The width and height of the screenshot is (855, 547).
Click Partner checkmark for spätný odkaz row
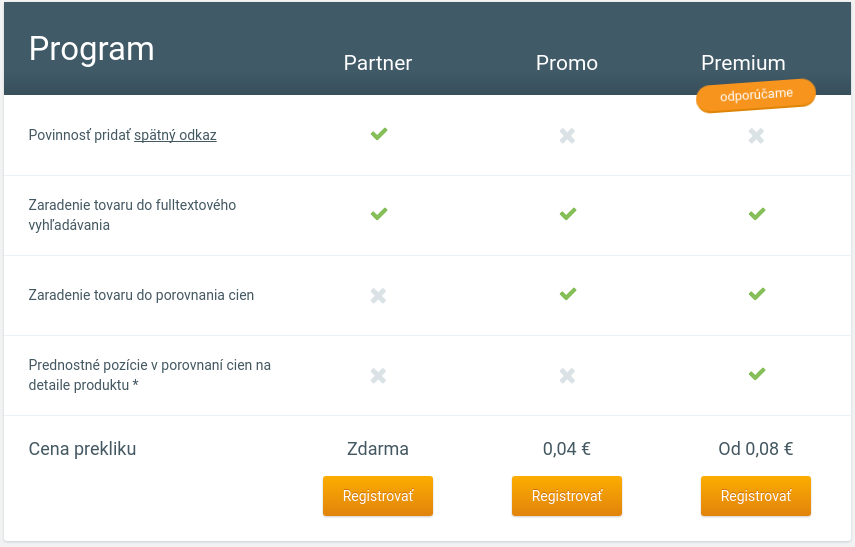pyautogui.click(x=378, y=134)
